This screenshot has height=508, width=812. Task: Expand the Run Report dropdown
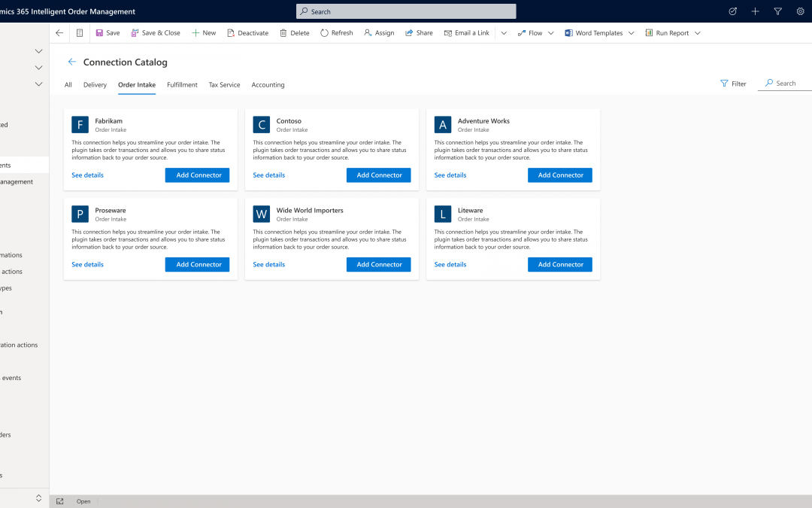click(696, 32)
